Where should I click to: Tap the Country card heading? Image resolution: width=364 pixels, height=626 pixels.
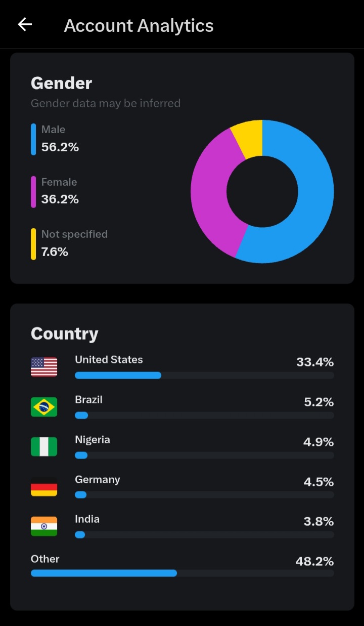tap(65, 333)
